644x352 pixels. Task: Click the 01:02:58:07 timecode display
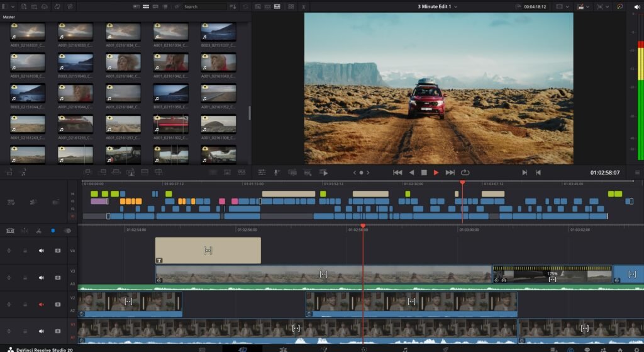point(605,173)
